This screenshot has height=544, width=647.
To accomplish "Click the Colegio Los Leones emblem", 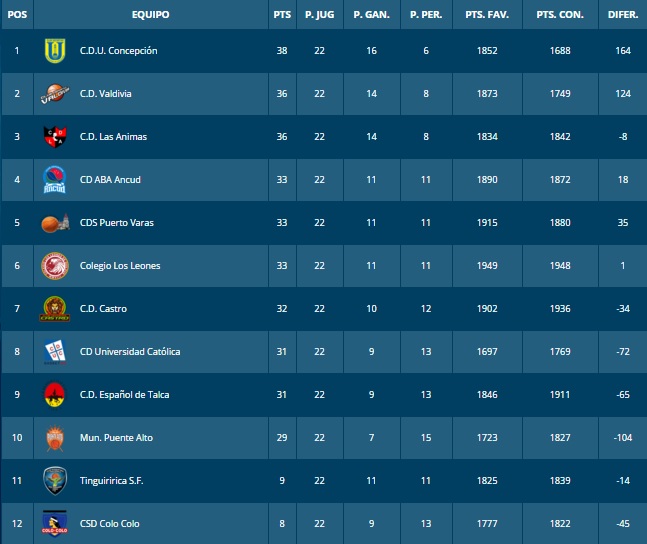I will click(54, 266).
